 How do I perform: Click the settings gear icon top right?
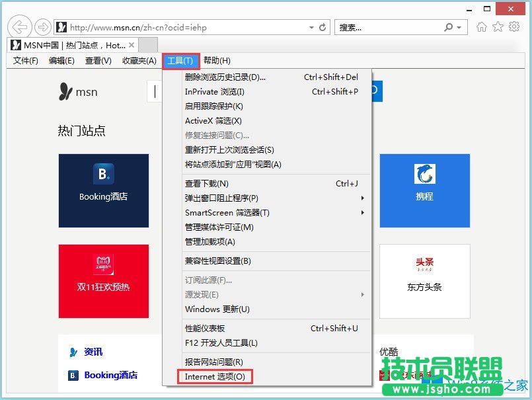514,27
